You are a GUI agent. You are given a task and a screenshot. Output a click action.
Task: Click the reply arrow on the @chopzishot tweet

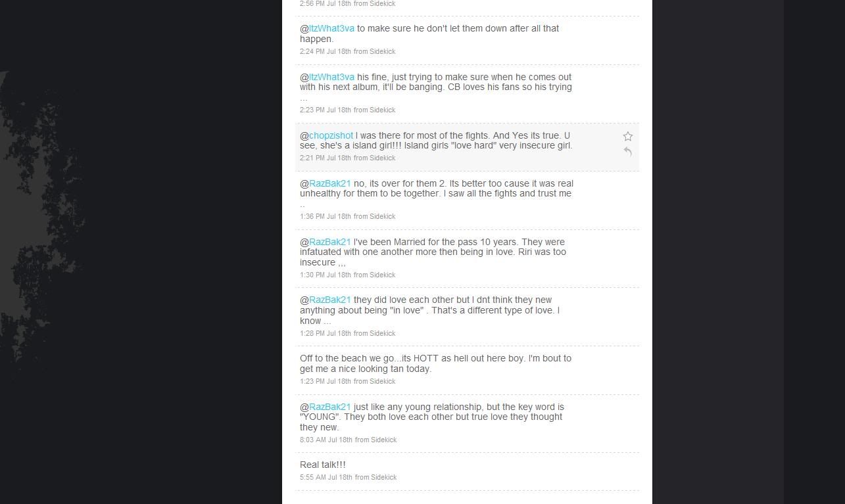628,152
